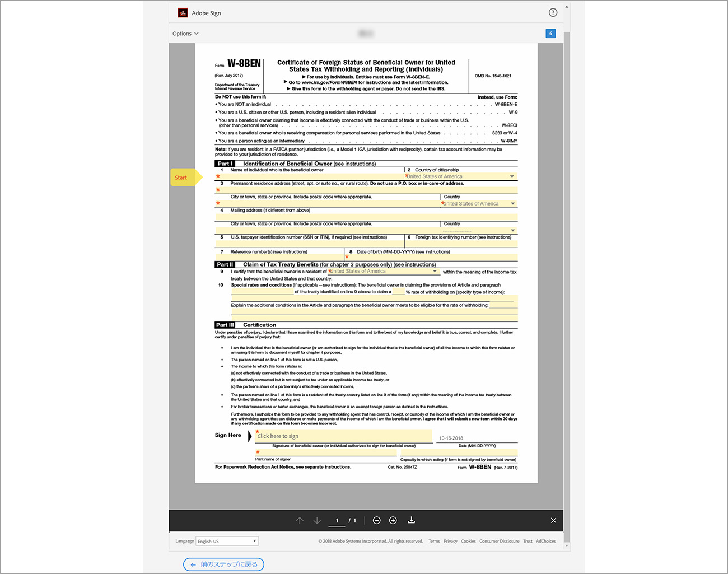Click the treaty Article and paragraph field
728x574 pixels.
[x=263, y=292]
